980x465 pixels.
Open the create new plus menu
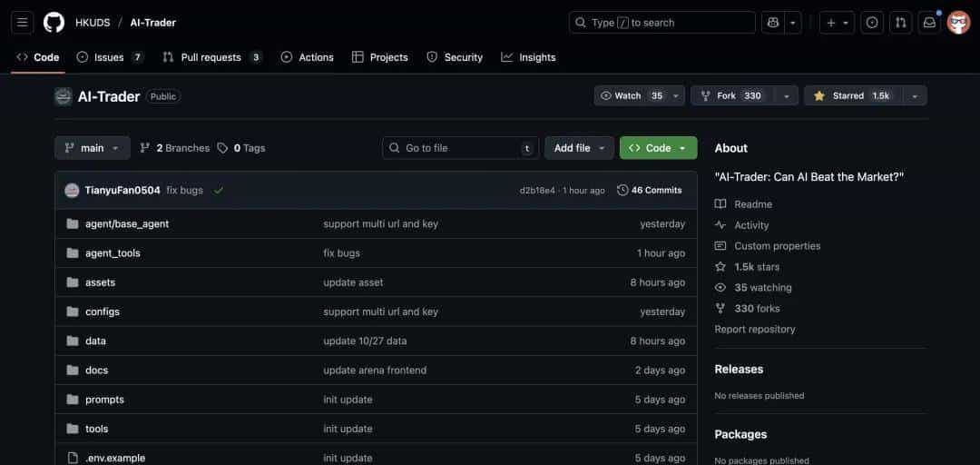click(x=837, y=23)
